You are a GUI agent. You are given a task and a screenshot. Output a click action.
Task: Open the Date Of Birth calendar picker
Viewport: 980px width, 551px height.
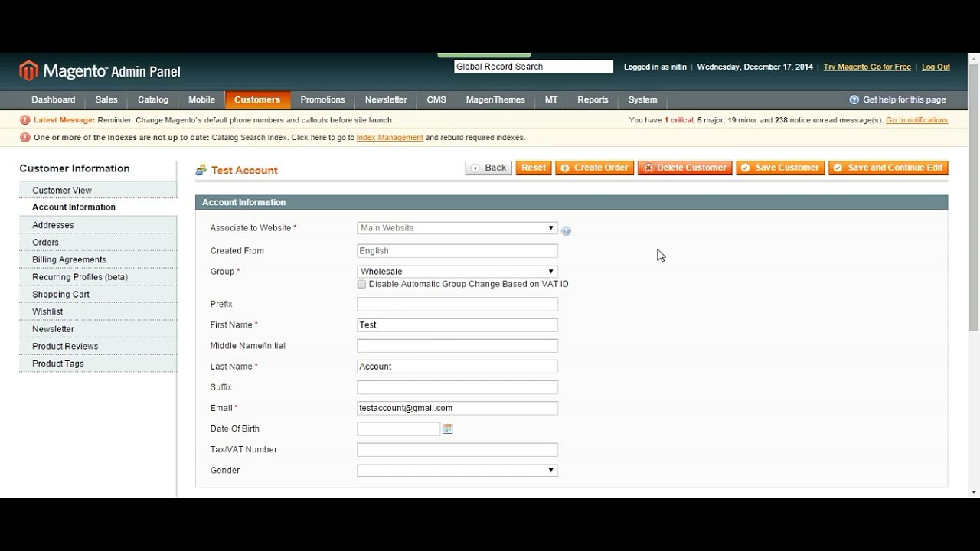(x=448, y=429)
